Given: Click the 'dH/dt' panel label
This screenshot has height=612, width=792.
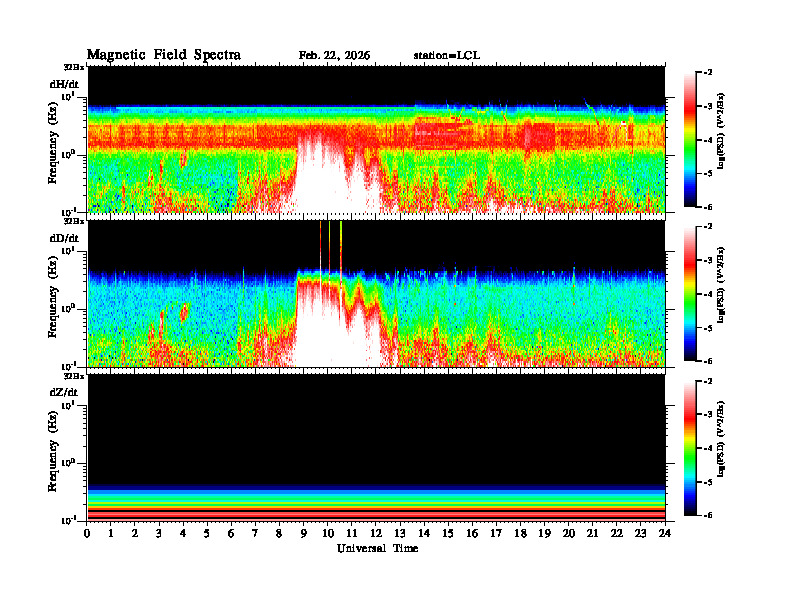Looking at the screenshot, I should tap(64, 84).
